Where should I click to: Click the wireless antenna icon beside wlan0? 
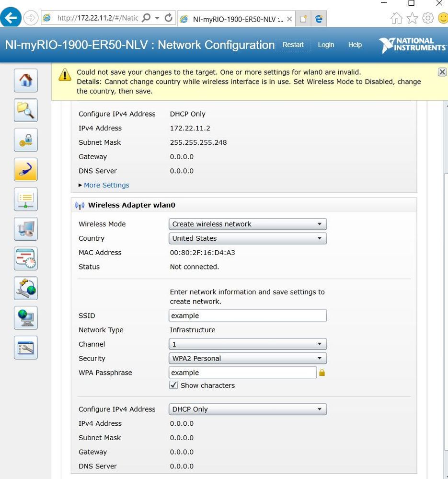pos(80,205)
